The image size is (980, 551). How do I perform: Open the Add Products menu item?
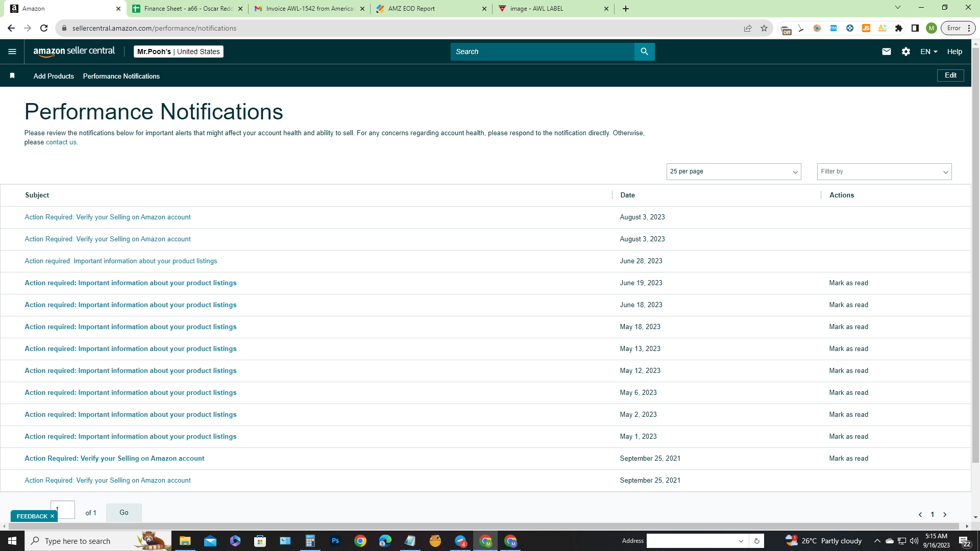tap(54, 76)
